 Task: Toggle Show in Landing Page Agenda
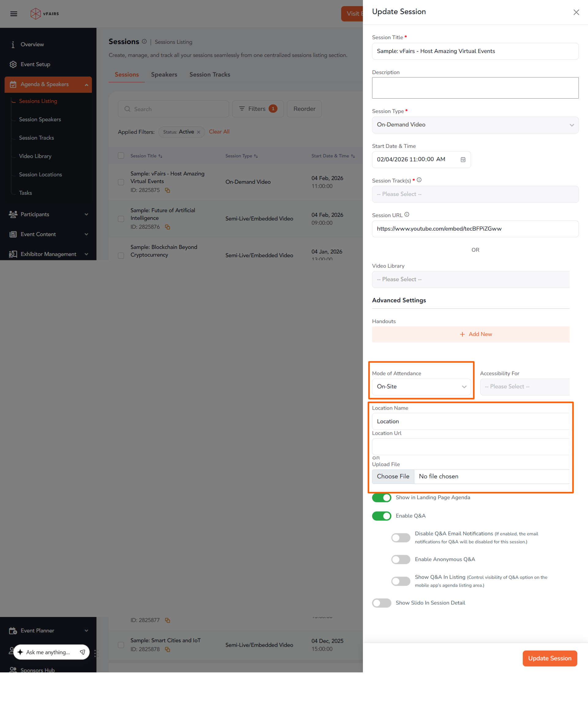381,498
